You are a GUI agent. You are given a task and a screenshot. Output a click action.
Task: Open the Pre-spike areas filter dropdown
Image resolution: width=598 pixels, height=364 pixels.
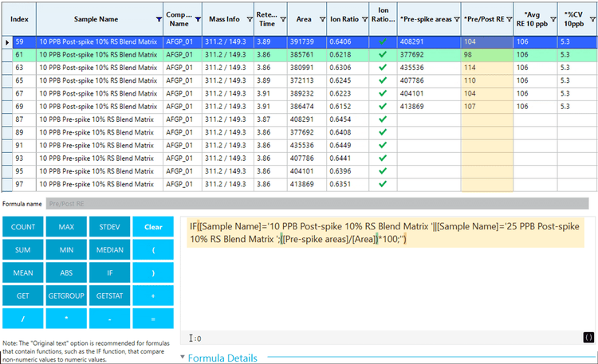click(x=455, y=18)
